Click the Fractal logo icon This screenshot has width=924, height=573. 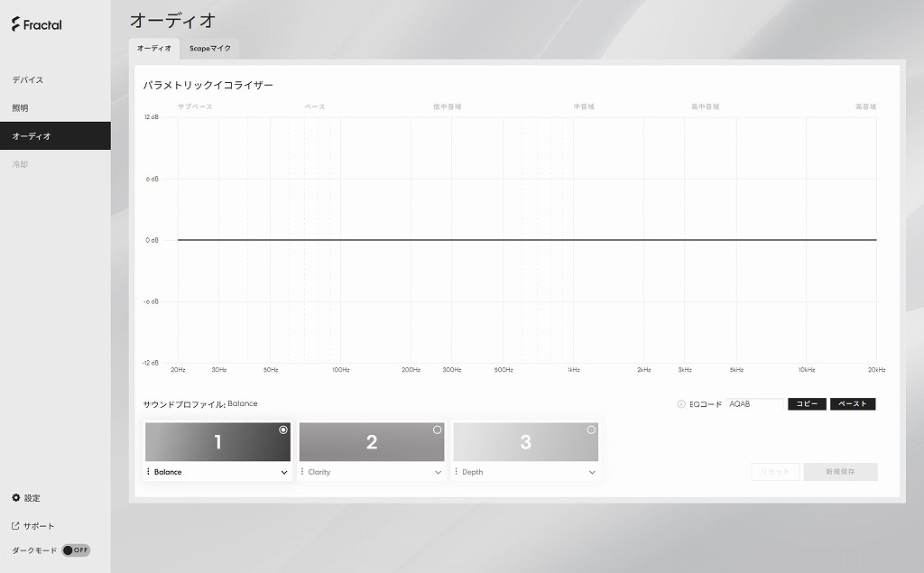point(16,24)
